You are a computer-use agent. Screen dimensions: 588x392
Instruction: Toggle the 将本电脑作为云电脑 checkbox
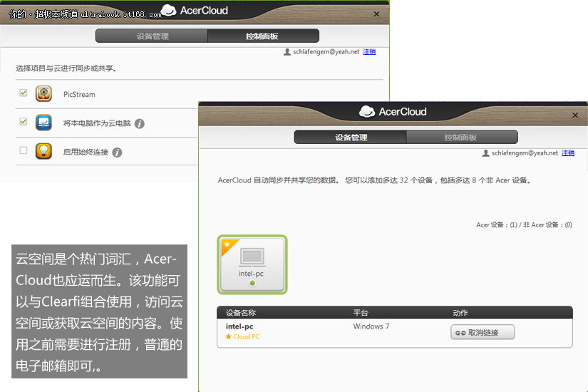[24, 122]
